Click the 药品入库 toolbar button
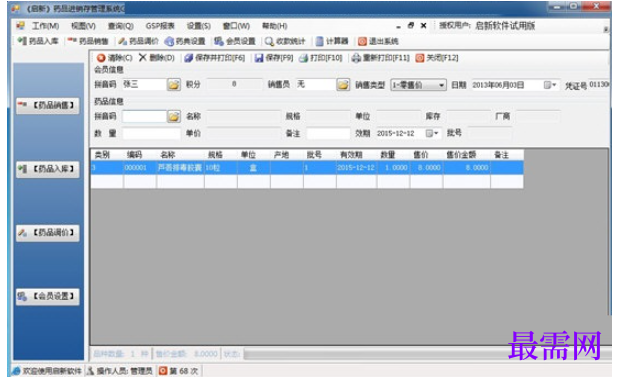 point(38,41)
